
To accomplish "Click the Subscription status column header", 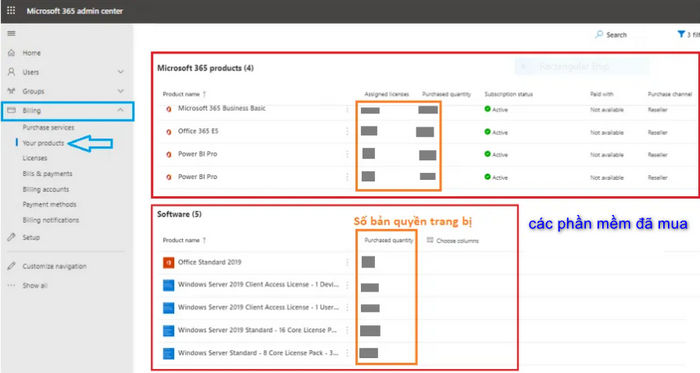I will click(508, 94).
